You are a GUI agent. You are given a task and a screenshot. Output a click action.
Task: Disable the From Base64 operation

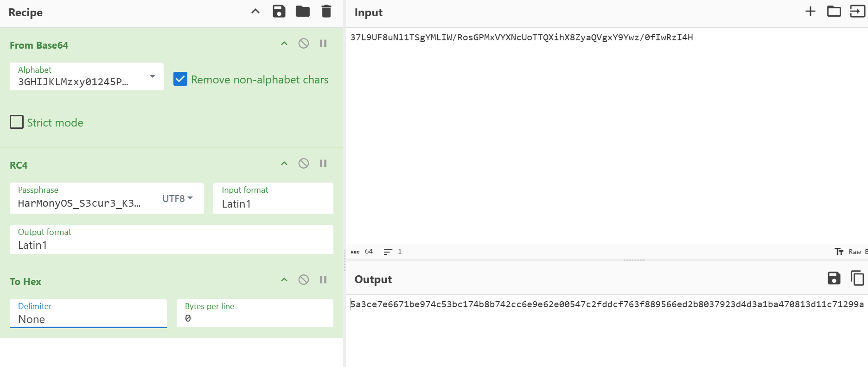click(x=304, y=44)
